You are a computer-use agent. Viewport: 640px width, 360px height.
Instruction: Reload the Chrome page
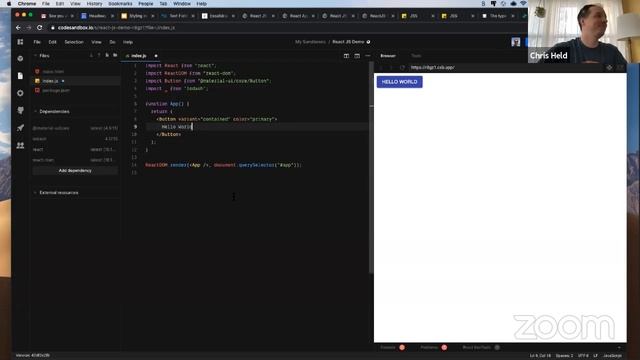(40, 28)
